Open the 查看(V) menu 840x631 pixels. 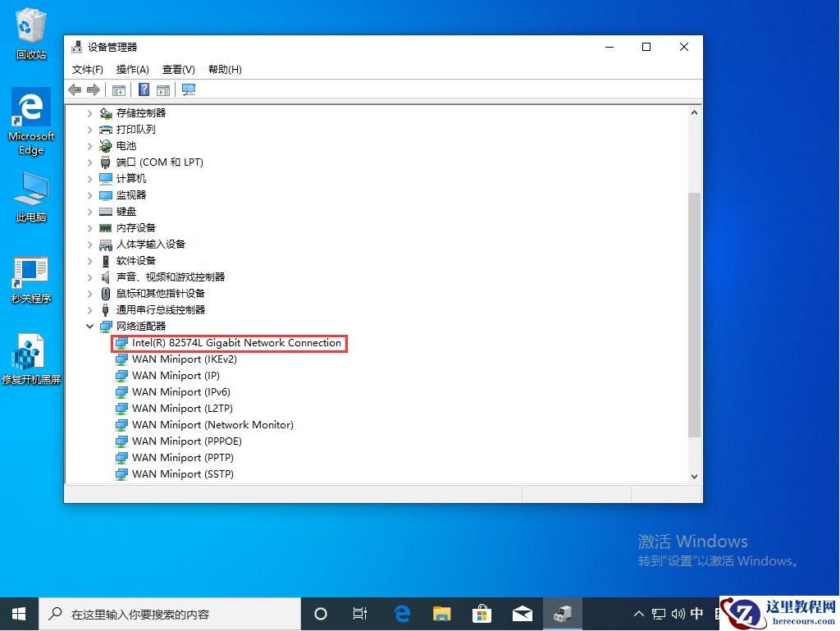(x=177, y=69)
